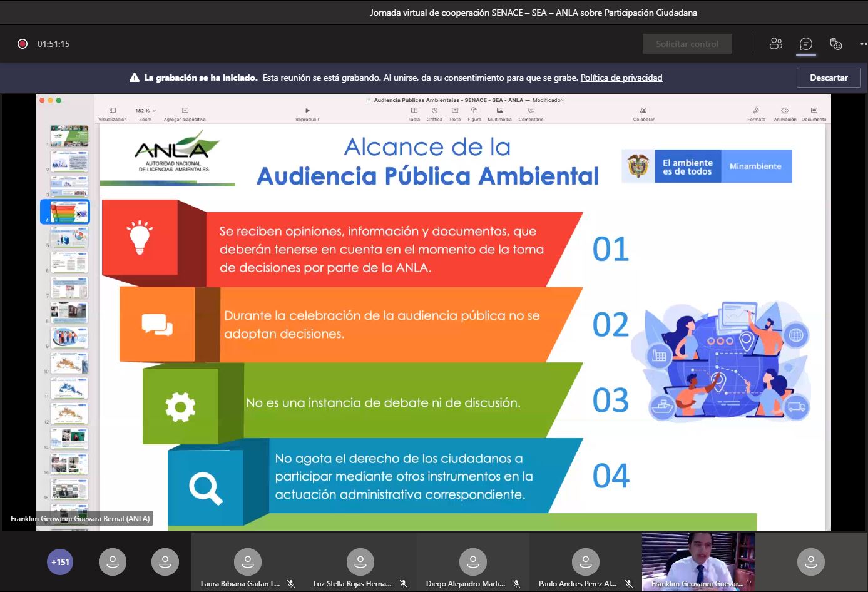Toggle the Animación panel button
The width and height of the screenshot is (868, 592).
785,111
